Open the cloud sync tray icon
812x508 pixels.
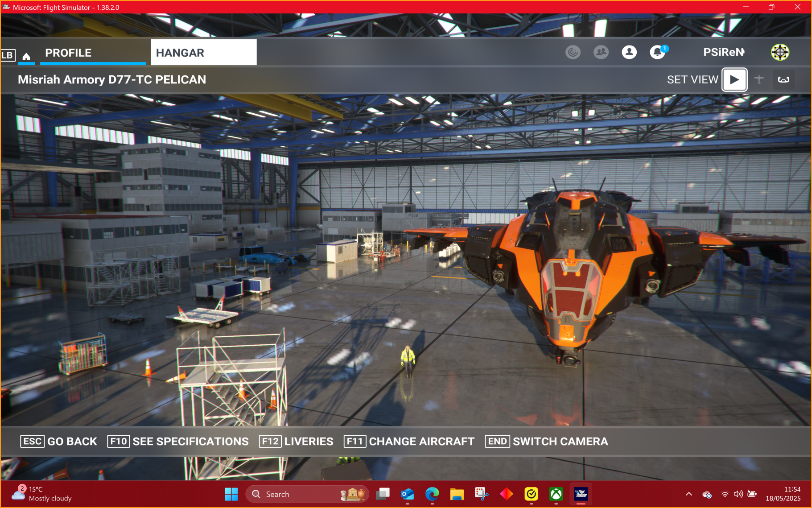pyautogui.click(x=707, y=494)
